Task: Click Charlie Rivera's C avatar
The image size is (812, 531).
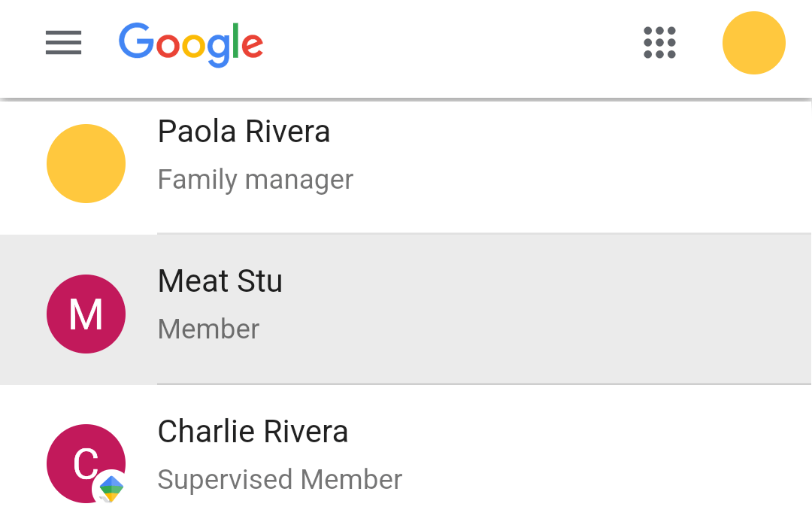Action: (86, 464)
